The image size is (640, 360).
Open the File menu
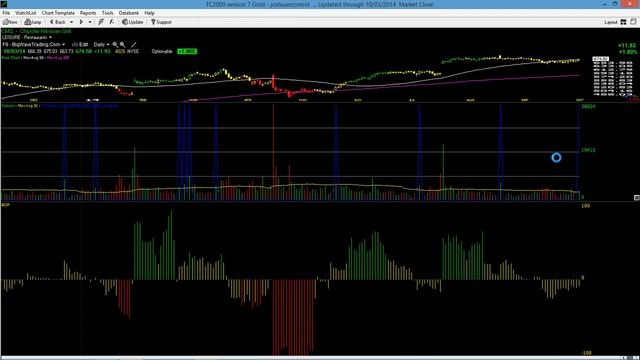click(x=6, y=13)
